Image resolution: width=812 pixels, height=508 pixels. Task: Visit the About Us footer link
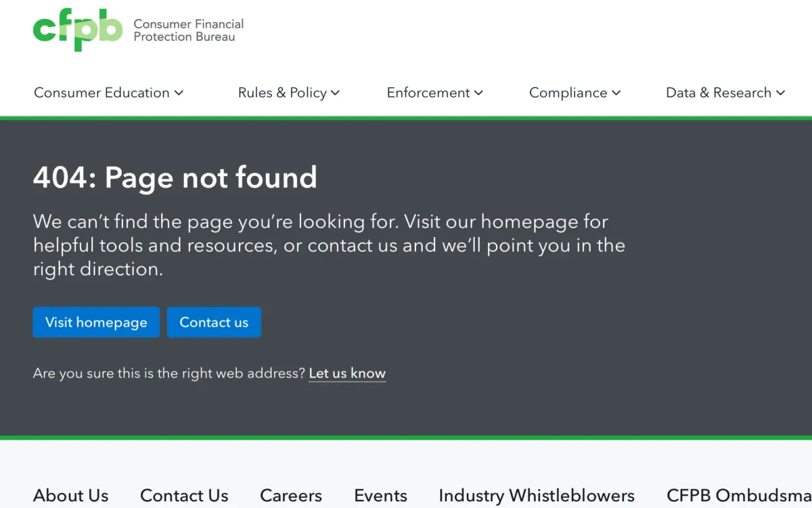(71, 495)
